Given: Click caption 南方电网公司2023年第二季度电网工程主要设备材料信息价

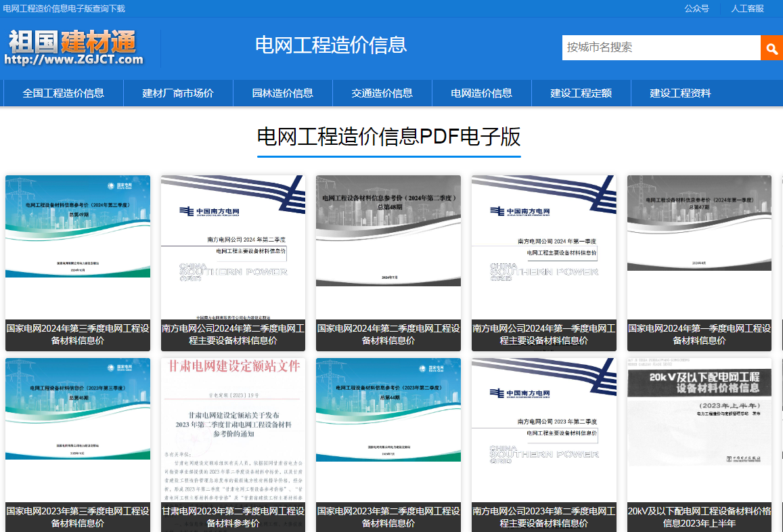Looking at the screenshot, I should pos(544,517).
